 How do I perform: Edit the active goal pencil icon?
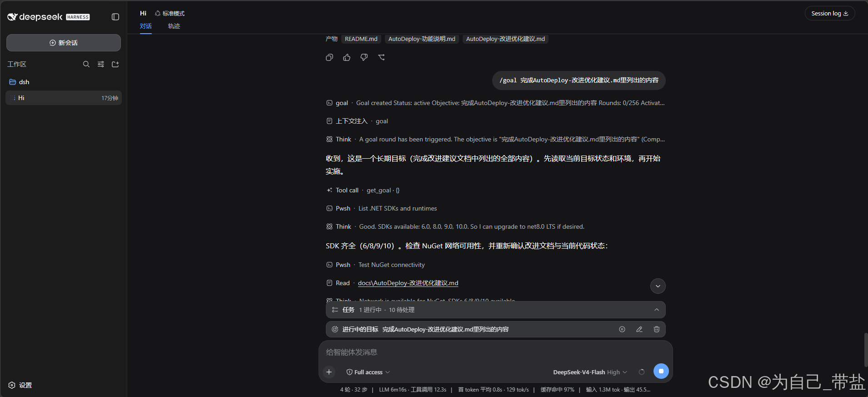coord(639,329)
